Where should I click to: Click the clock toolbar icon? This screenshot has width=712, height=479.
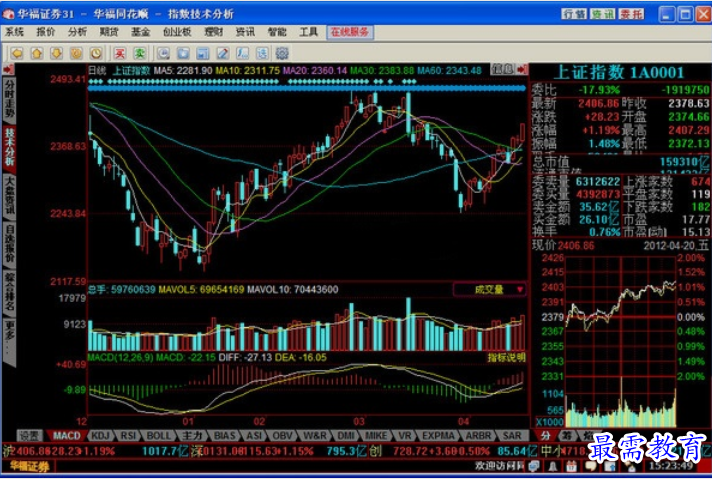point(96,54)
